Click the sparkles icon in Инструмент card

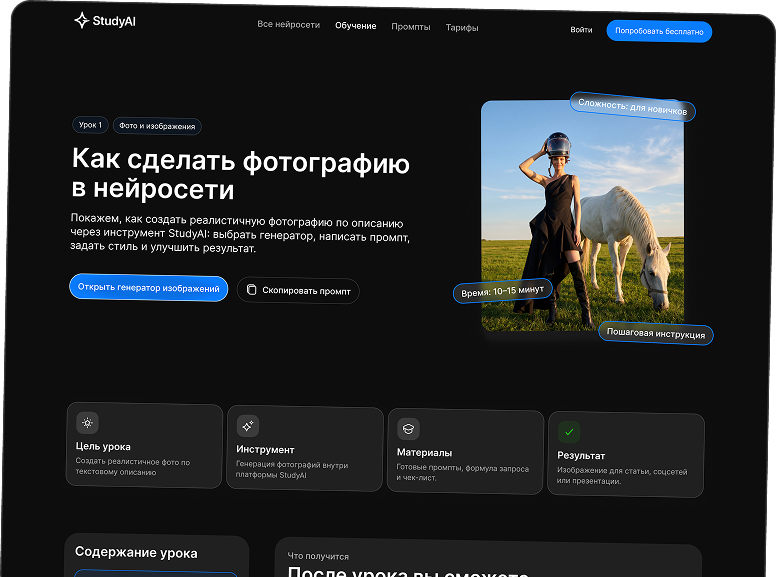click(x=248, y=426)
